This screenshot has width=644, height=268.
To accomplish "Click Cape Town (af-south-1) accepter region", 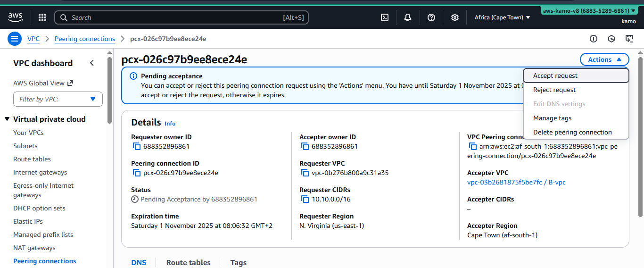I will 502,235.
